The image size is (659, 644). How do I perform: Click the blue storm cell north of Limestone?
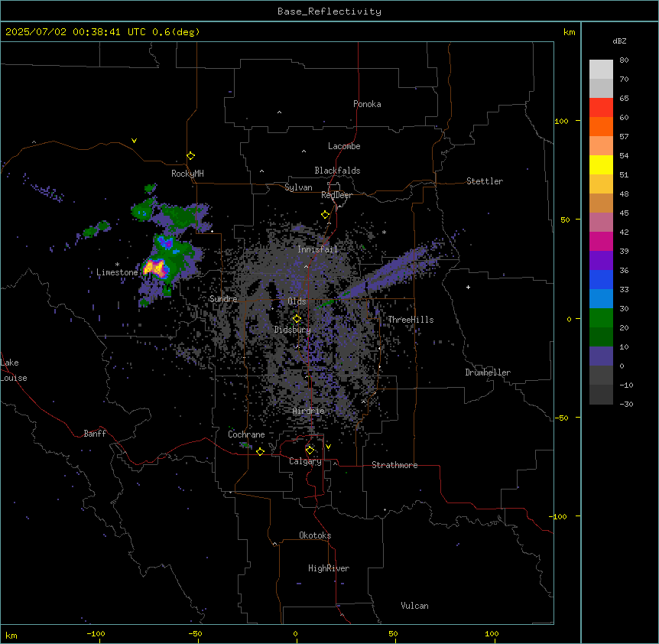(165, 242)
